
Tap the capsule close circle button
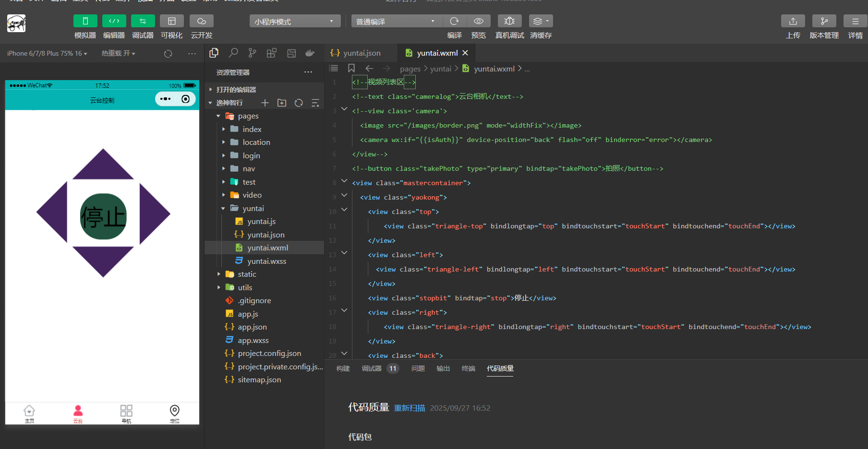pos(186,99)
